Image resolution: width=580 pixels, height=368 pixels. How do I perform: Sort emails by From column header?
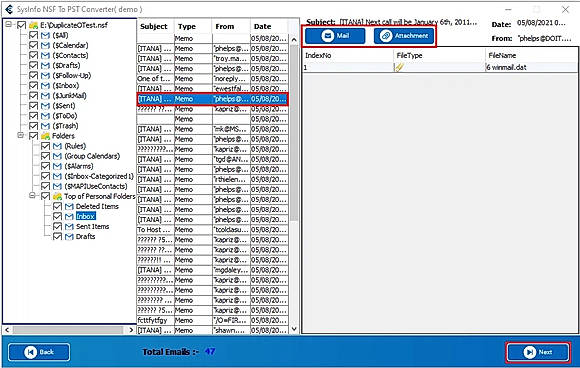click(x=231, y=26)
